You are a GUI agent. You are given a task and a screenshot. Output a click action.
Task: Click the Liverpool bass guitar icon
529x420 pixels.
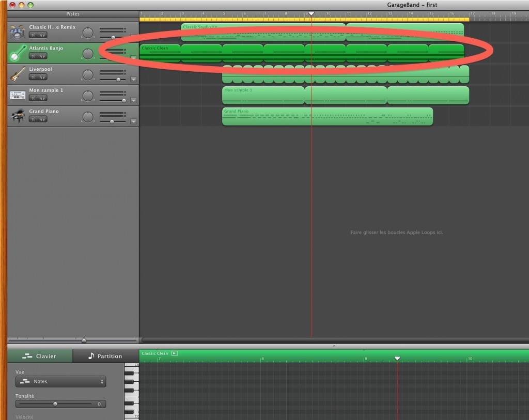pos(18,74)
